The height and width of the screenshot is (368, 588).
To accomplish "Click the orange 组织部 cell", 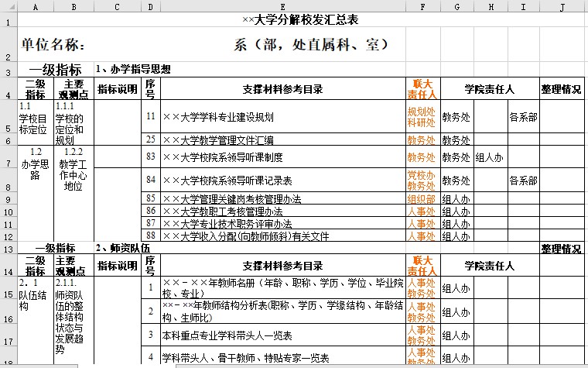I will (x=422, y=198).
